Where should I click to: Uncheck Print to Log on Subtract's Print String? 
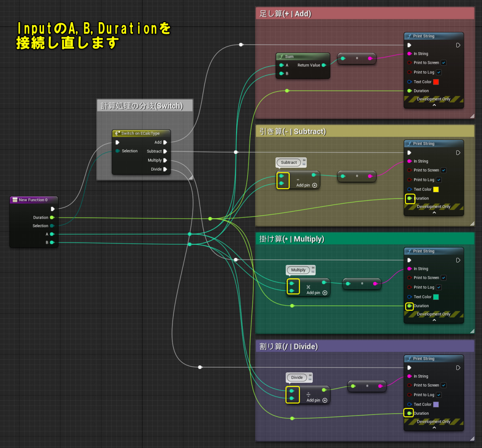tap(439, 179)
